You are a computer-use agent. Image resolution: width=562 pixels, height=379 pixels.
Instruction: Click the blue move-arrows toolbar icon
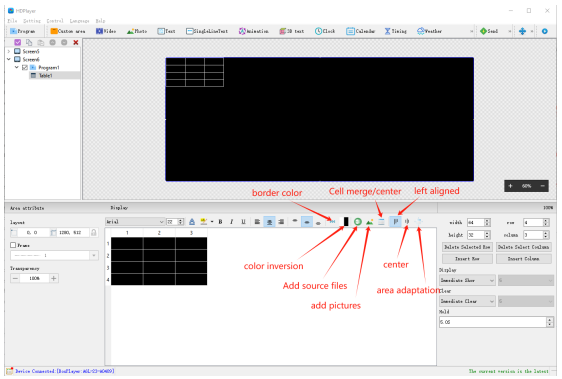(x=522, y=31)
